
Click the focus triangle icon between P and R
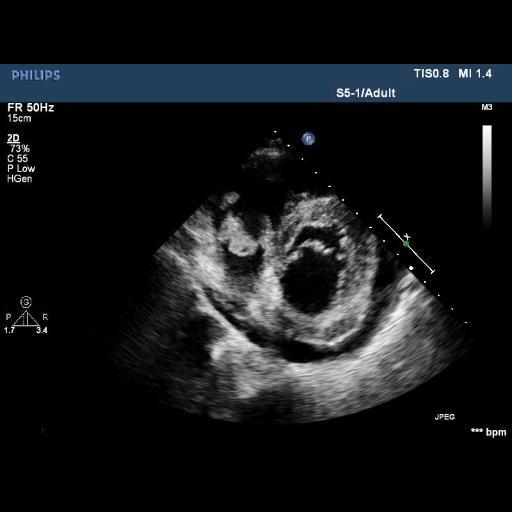(26, 318)
